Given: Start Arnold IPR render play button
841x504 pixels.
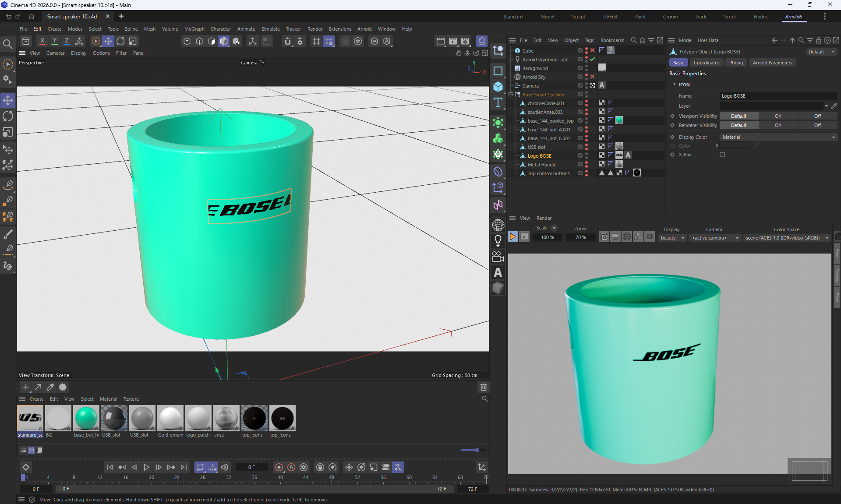Looking at the screenshot, I should coord(512,237).
